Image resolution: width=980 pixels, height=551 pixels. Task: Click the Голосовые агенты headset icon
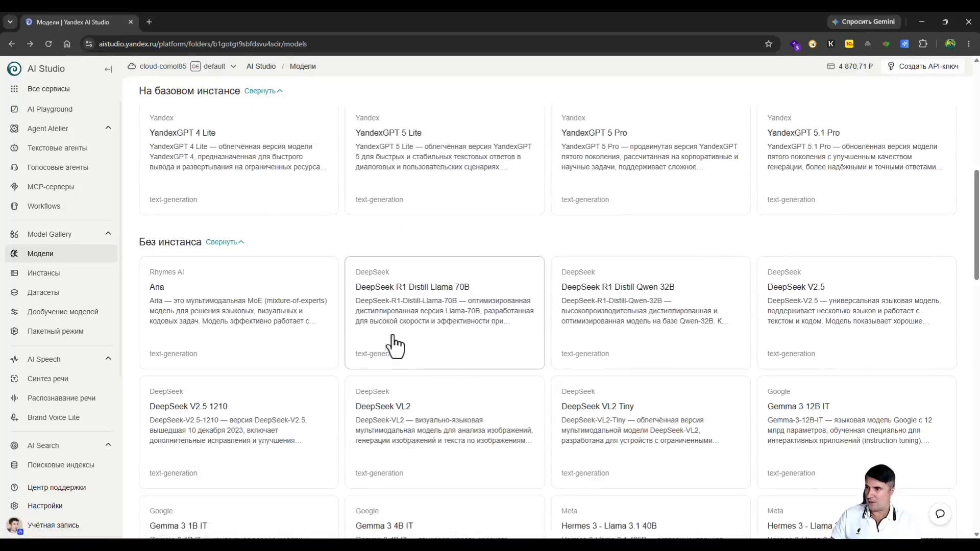(x=14, y=167)
